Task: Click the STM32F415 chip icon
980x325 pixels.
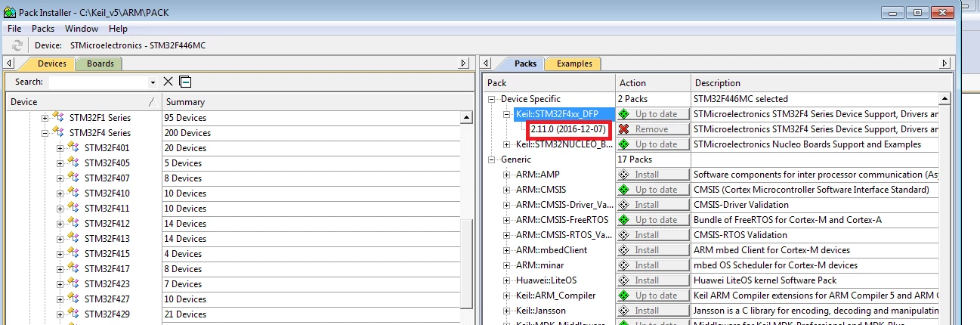Action: coord(73,253)
